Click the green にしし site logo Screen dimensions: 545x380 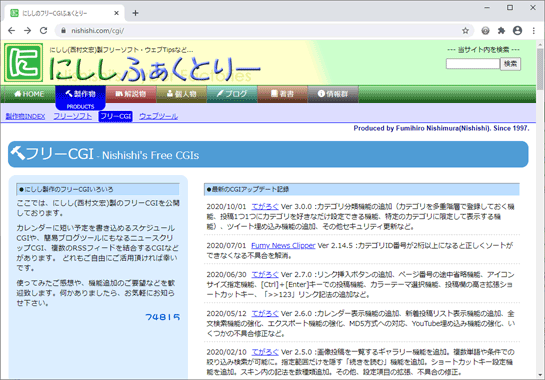click(x=24, y=63)
